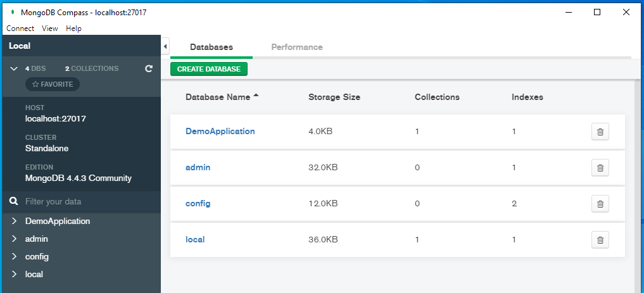Click the MongoDB 4.4.3 Community edition text
Image resolution: width=644 pixels, height=293 pixels.
click(x=79, y=178)
